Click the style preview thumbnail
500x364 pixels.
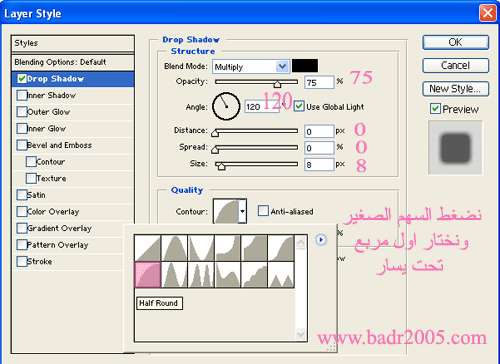coord(455,147)
